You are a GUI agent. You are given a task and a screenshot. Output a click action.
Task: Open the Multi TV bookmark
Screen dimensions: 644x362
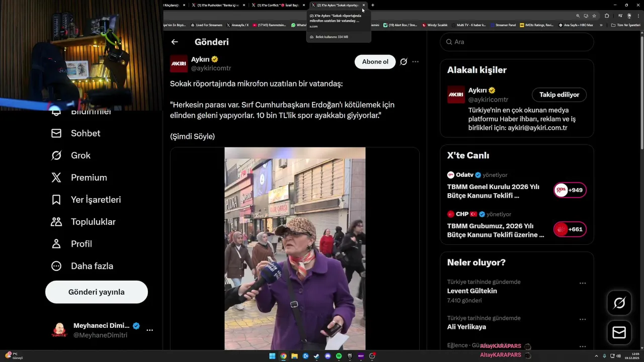pos(469,25)
